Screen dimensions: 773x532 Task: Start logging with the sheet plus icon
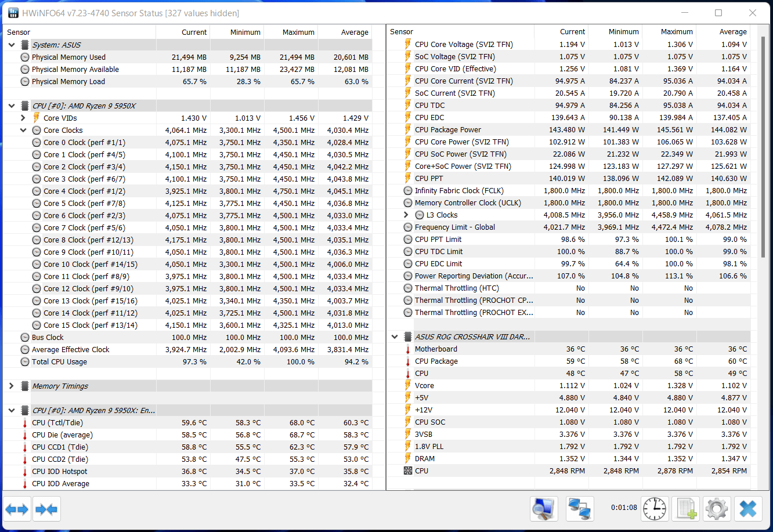(x=685, y=509)
